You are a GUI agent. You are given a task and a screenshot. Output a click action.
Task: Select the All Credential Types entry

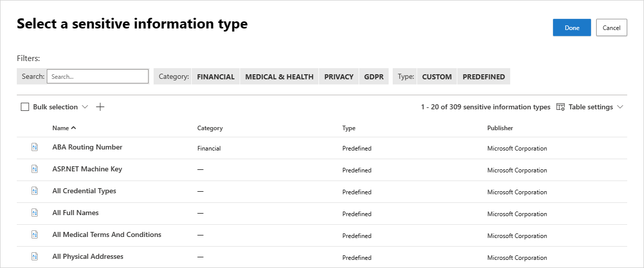coord(84,191)
